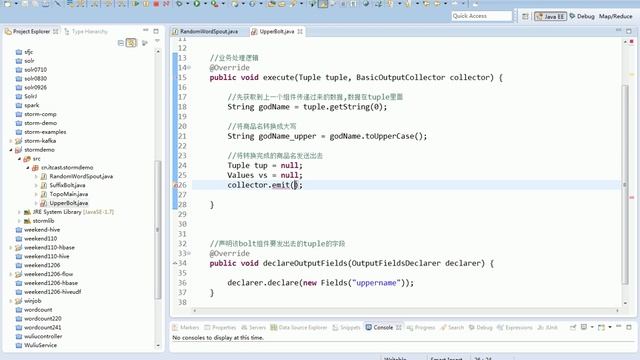Click the New file toolbar icon
The width and height of the screenshot is (640, 360).
[7, 4]
